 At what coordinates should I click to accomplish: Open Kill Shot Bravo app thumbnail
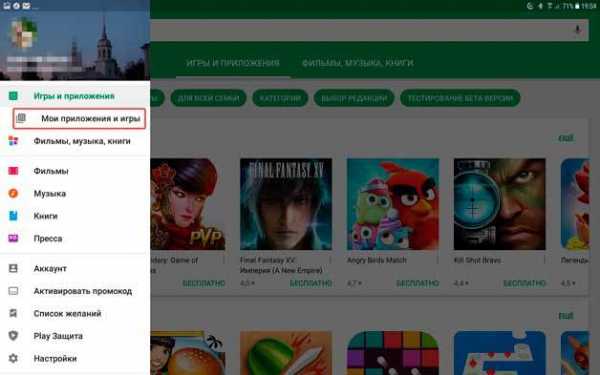click(x=500, y=204)
